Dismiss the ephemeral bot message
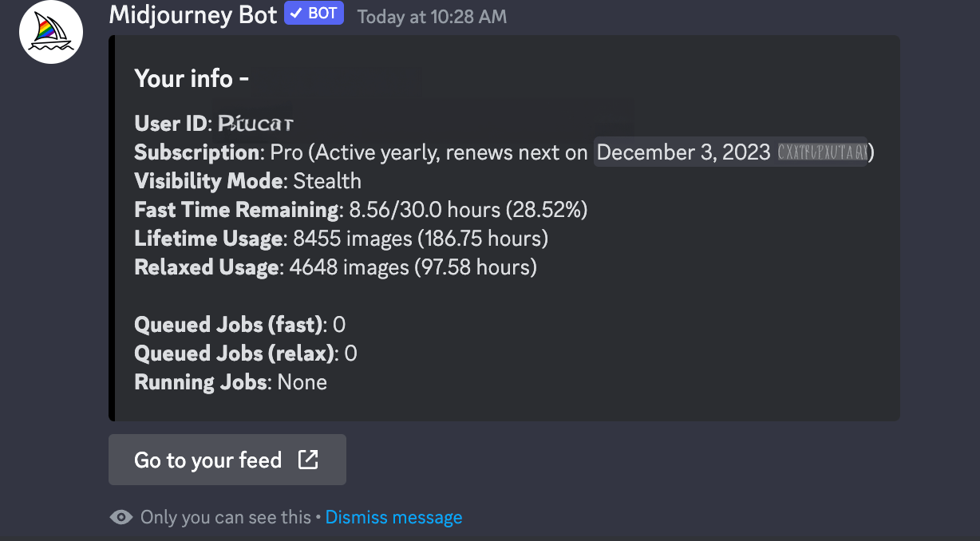This screenshot has width=980, height=541. click(x=393, y=517)
